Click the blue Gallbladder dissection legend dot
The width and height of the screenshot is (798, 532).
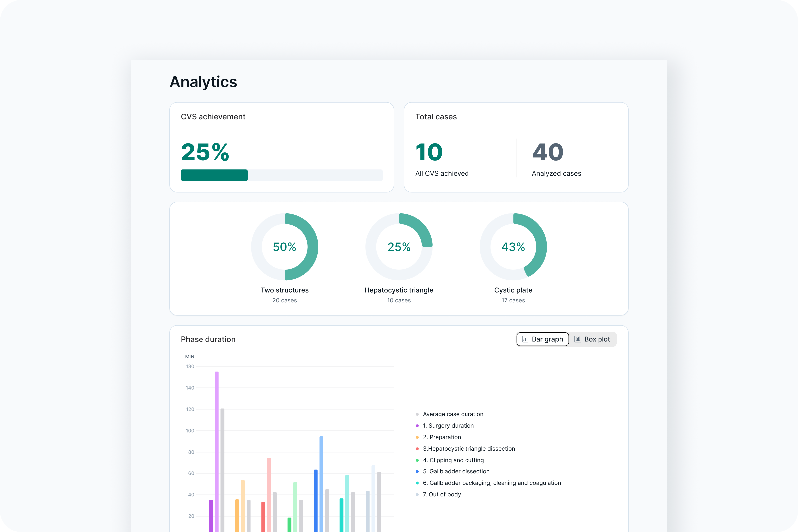(417, 471)
